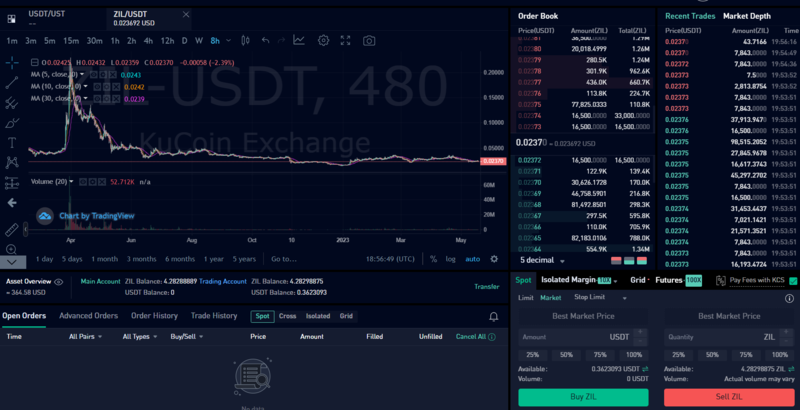The height and width of the screenshot is (410, 800).
Task: Select the pattern drawing tool
Action: coord(12,163)
